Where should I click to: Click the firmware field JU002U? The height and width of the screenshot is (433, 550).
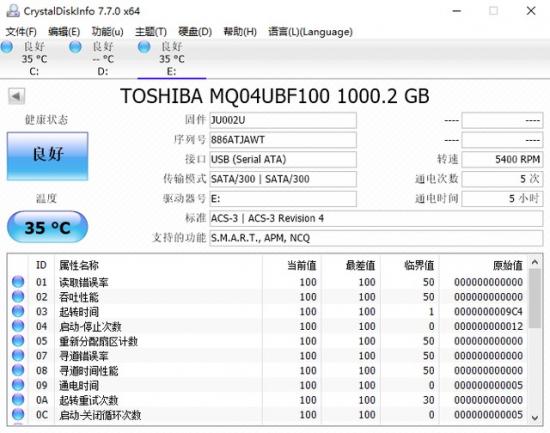pos(283,120)
